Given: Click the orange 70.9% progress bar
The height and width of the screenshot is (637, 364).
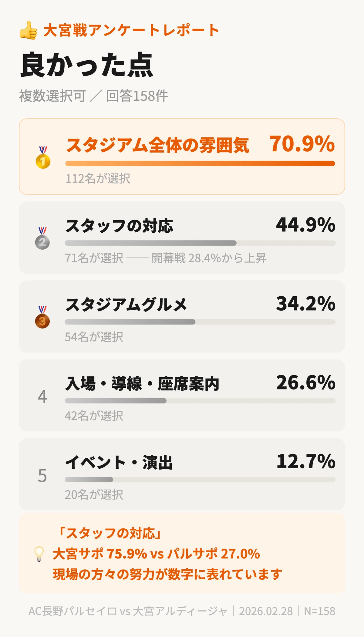Looking at the screenshot, I should (200, 163).
